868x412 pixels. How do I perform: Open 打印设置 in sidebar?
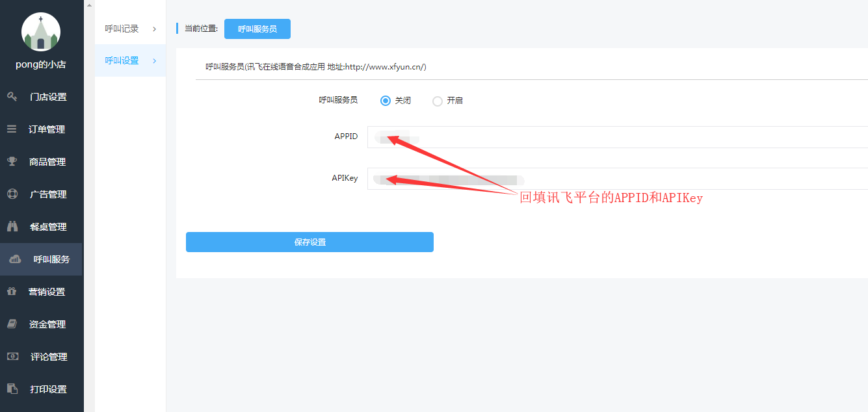[x=48, y=389]
